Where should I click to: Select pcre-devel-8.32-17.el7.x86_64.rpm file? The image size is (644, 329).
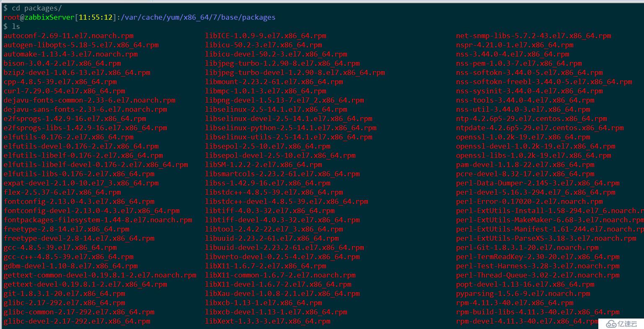pos(525,174)
